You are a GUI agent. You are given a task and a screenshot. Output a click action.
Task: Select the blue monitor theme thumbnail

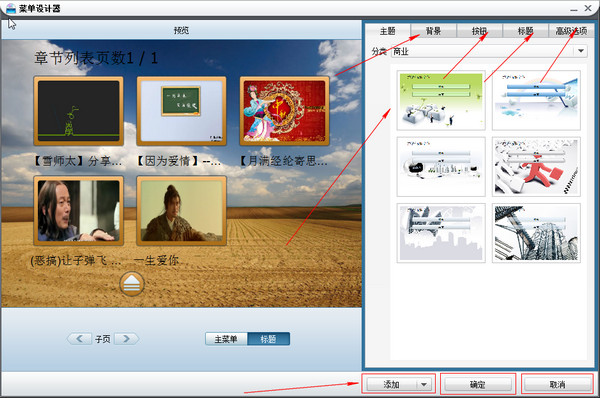click(536, 100)
